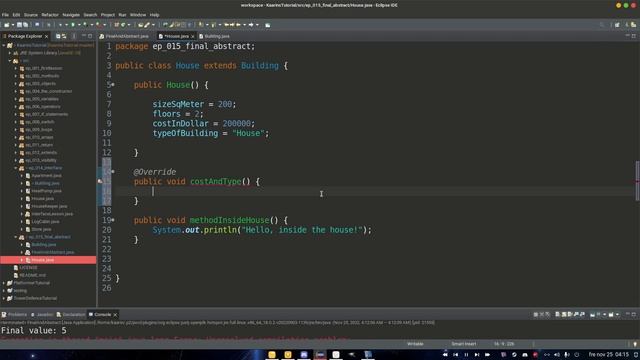
Task: Close the House.java editor tab
Action: pos(193,36)
